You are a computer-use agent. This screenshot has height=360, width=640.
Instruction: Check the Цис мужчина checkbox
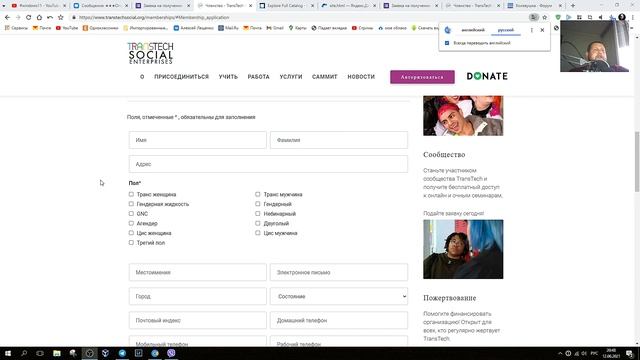pos(258,233)
